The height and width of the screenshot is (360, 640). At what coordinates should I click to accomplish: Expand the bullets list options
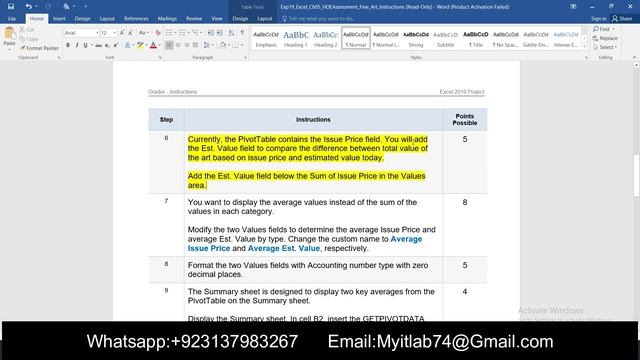click(x=176, y=33)
